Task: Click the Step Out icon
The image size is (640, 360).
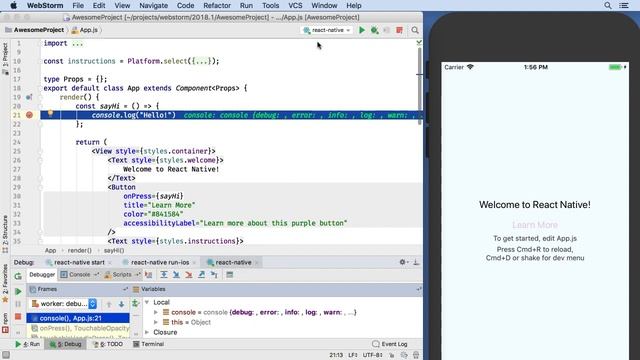Action: 202,275
